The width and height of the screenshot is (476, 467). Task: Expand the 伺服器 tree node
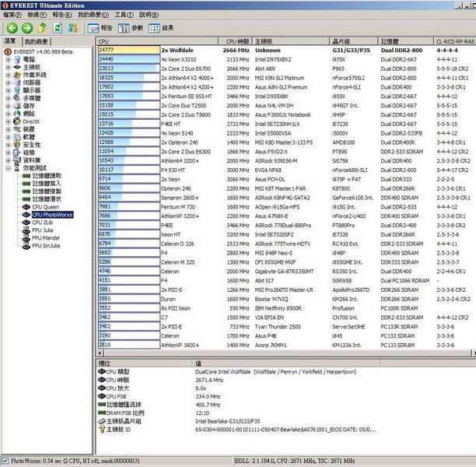(x=9, y=83)
